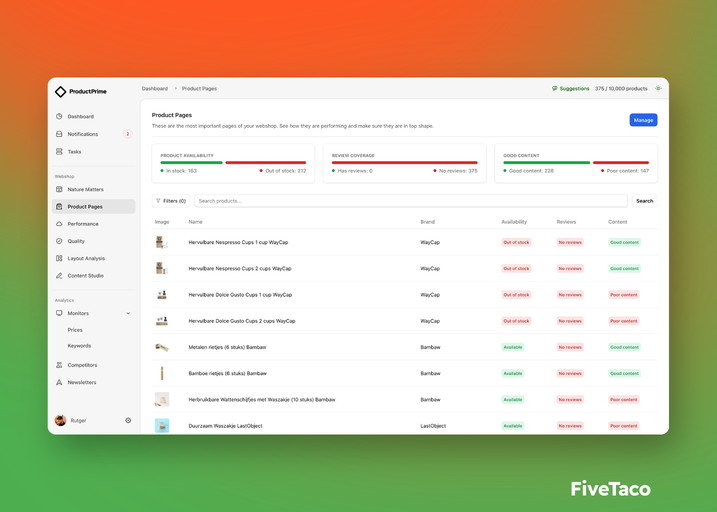Click Duurzaam Waszakje product thumbnail

pos(162,426)
